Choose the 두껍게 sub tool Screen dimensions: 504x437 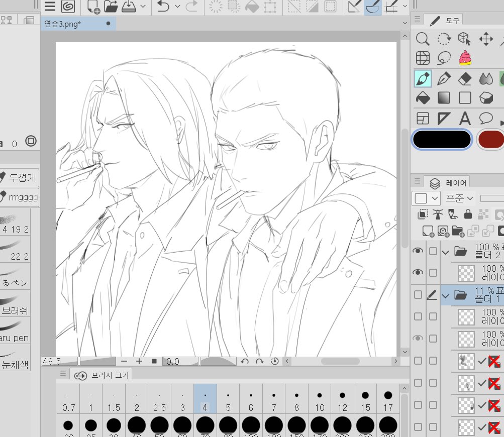(x=19, y=178)
